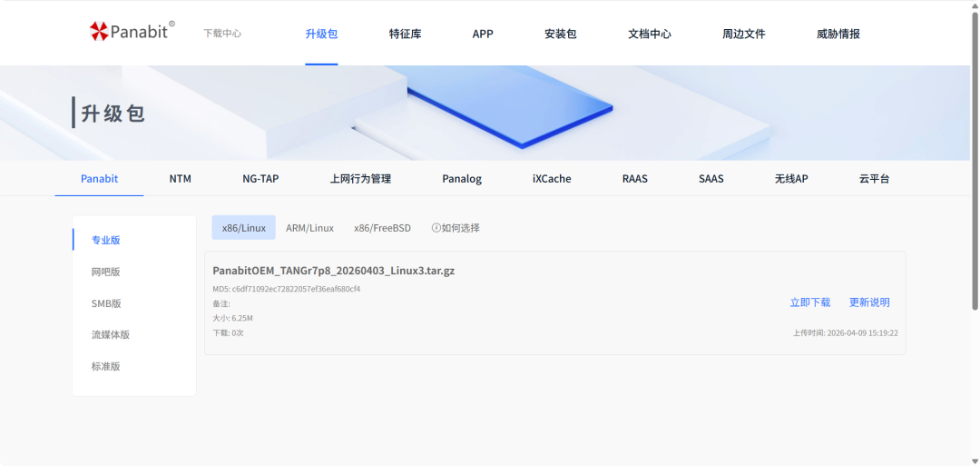Switch to the iXCache tab
Image resolution: width=980 pixels, height=466 pixels.
(552, 179)
